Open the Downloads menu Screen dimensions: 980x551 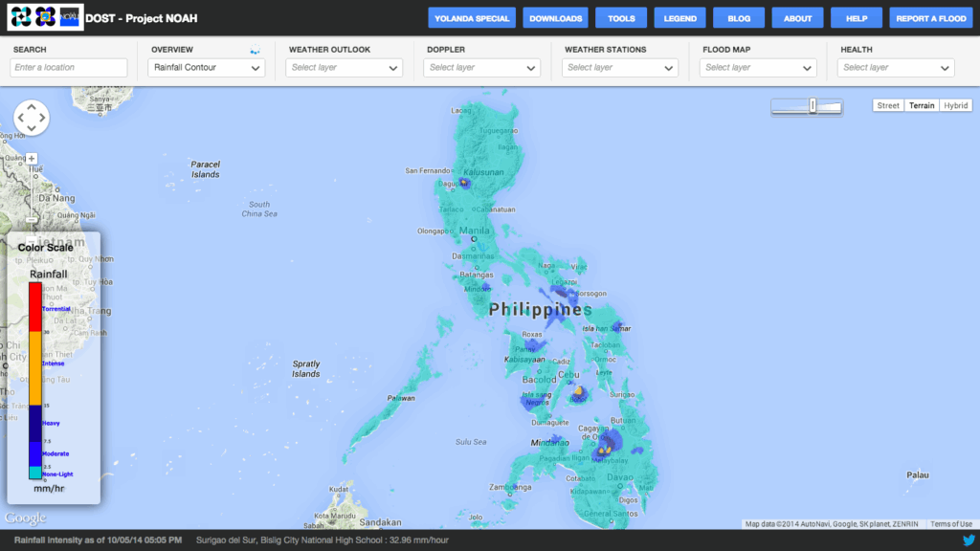coord(556,18)
